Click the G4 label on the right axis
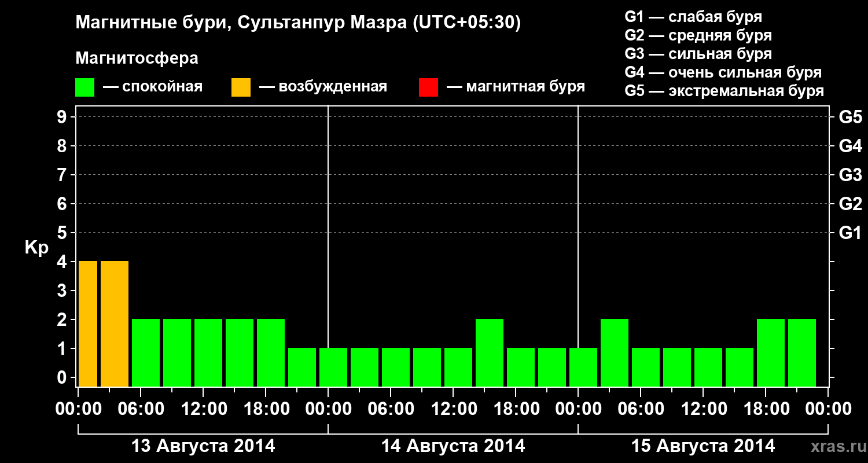This screenshot has height=463, width=868. pyautogui.click(x=850, y=146)
